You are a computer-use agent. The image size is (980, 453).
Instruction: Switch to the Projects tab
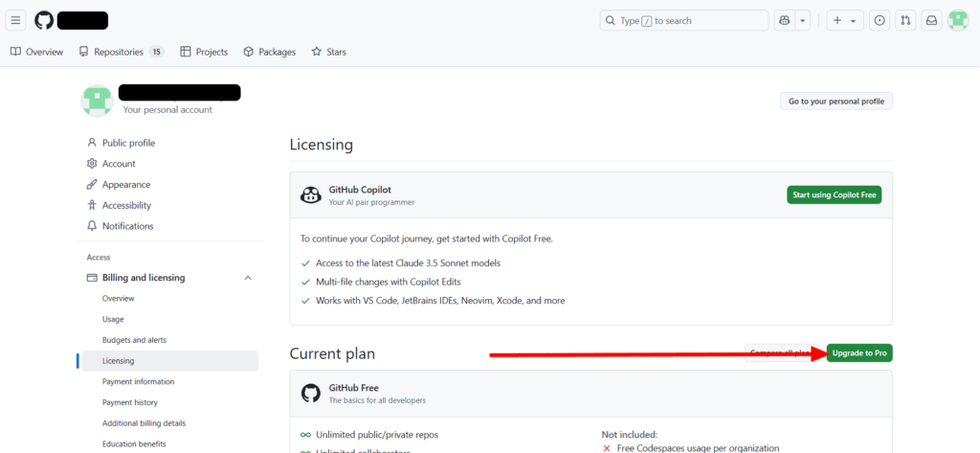(204, 52)
